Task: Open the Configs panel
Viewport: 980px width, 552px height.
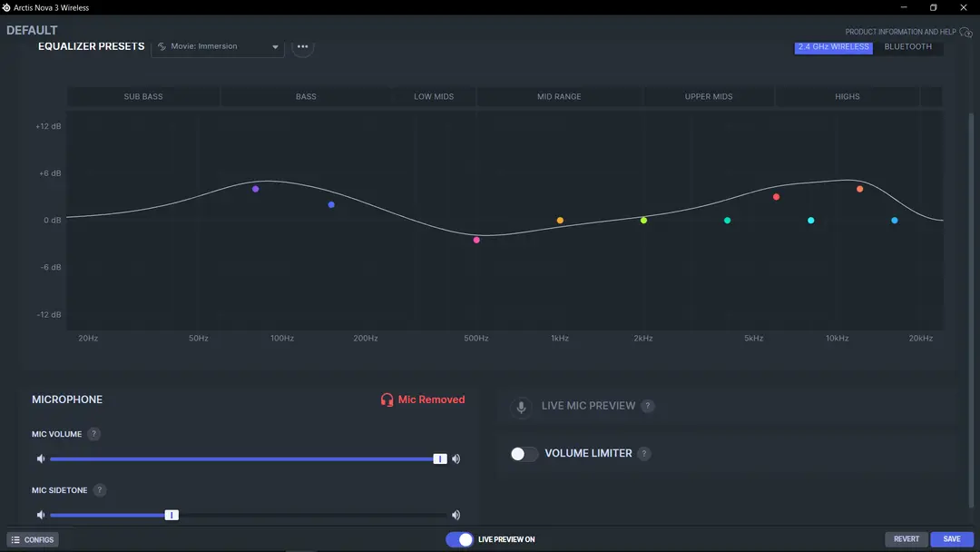Action: coord(33,539)
